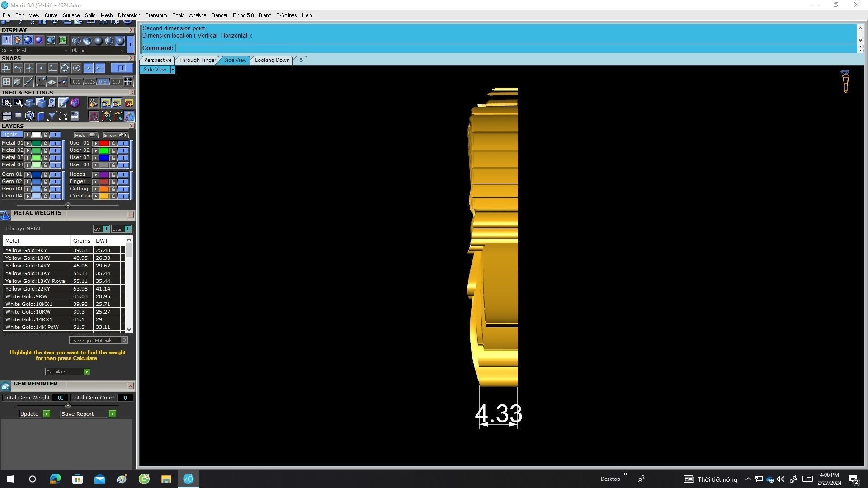Click the snap-to-center circle icon

76,68
